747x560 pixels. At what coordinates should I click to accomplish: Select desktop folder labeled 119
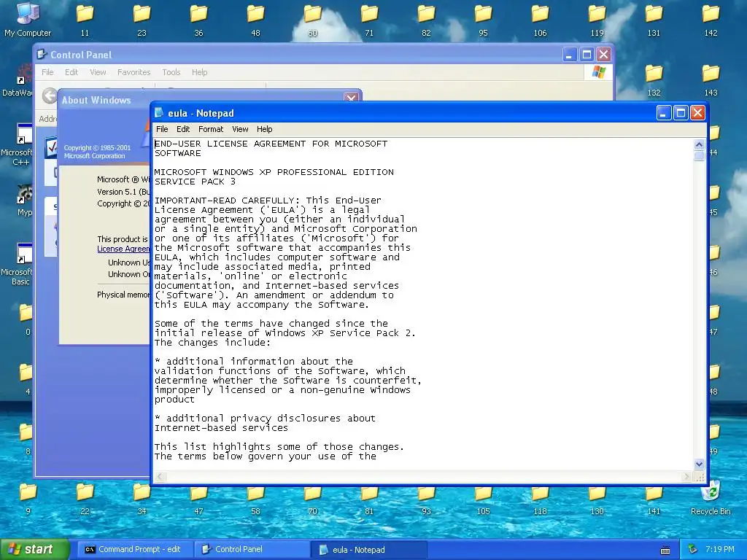point(597,20)
